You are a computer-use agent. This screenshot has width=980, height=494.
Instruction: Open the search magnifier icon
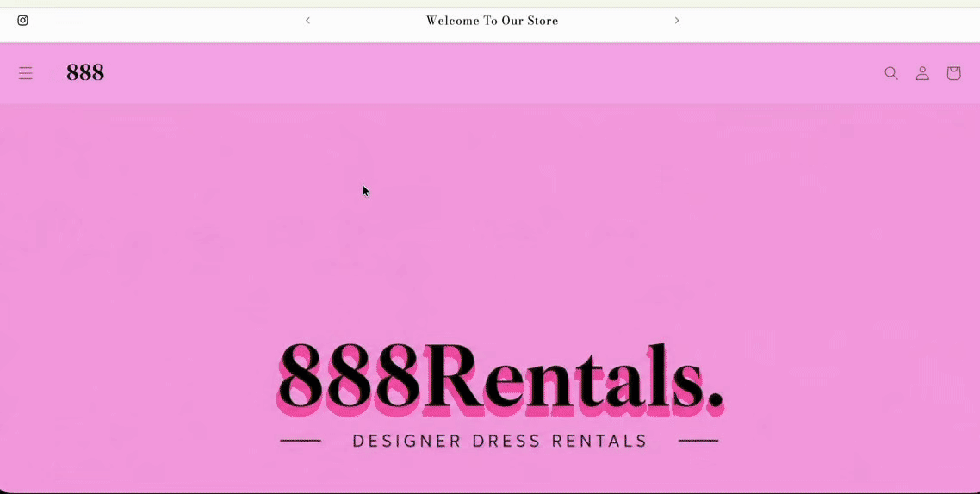pyautogui.click(x=891, y=73)
